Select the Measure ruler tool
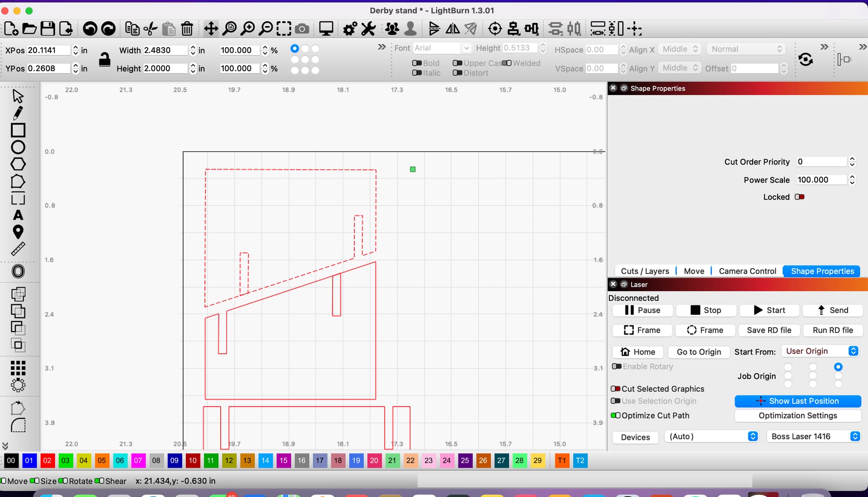 pos(18,249)
